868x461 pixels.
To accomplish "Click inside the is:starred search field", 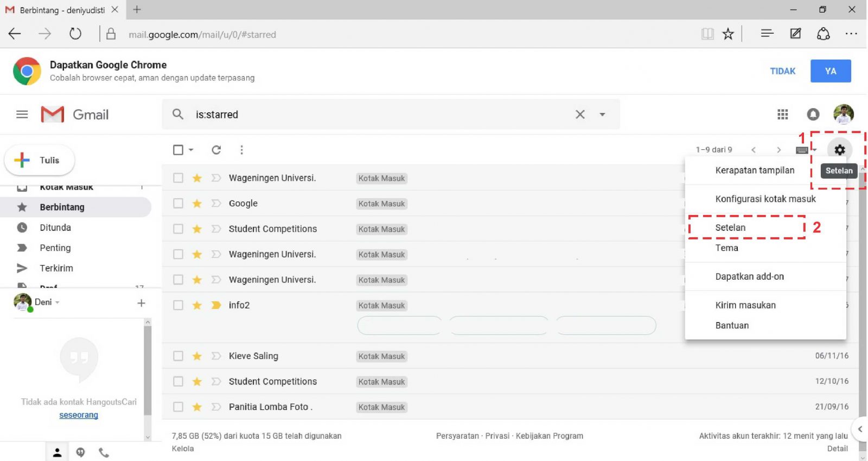I will (x=380, y=115).
